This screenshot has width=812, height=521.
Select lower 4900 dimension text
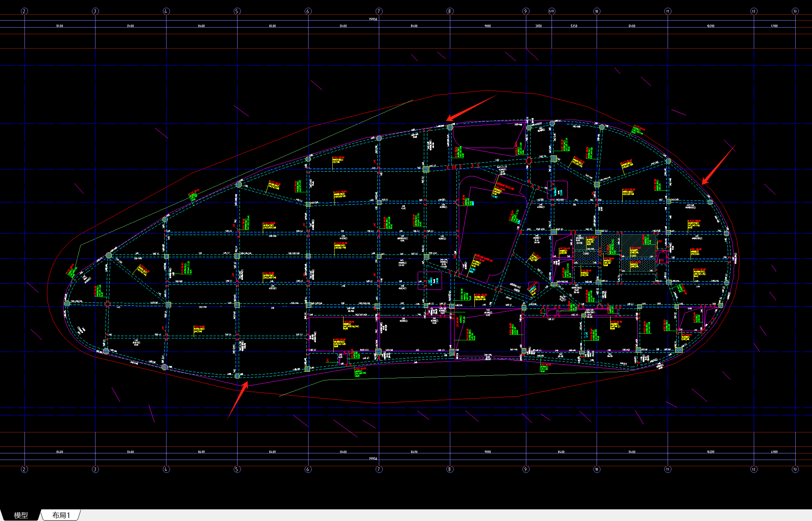(774, 452)
